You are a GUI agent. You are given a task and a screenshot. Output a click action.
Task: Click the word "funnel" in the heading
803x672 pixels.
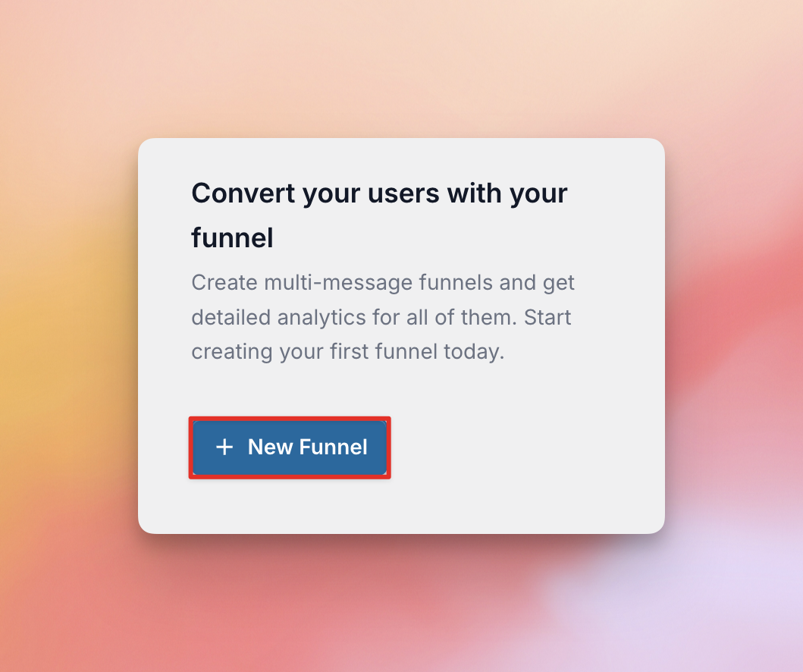point(232,238)
